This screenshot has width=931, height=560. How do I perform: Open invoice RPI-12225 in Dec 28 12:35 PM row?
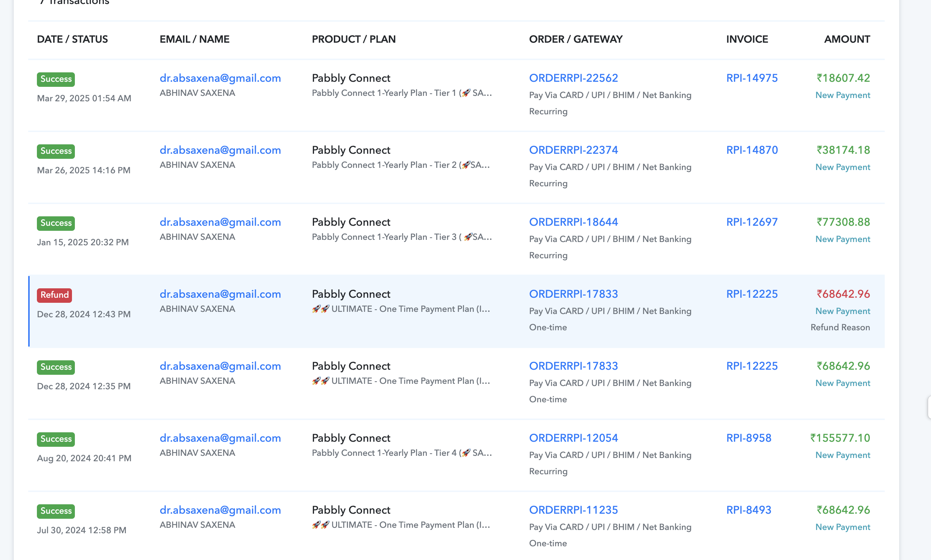click(x=752, y=366)
